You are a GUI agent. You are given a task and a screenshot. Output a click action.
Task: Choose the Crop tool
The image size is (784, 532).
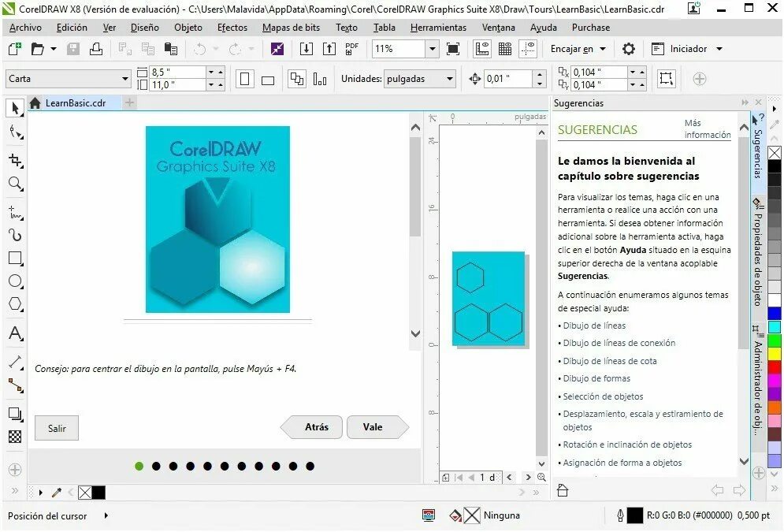(16, 160)
